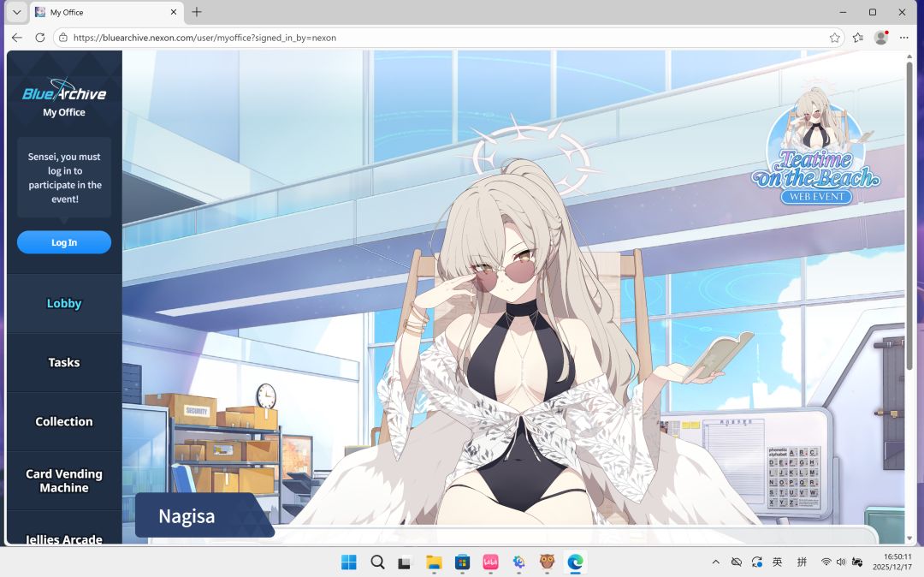View site information via the lock icon

[x=63, y=38]
